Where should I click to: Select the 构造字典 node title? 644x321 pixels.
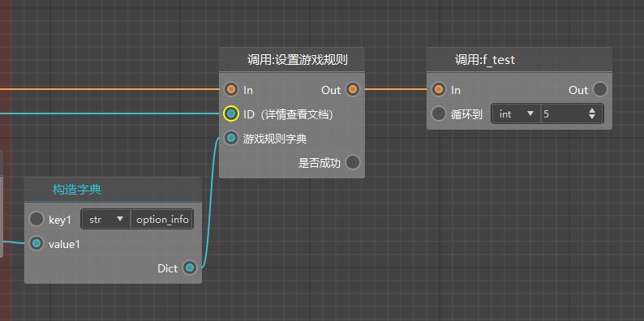(x=77, y=189)
